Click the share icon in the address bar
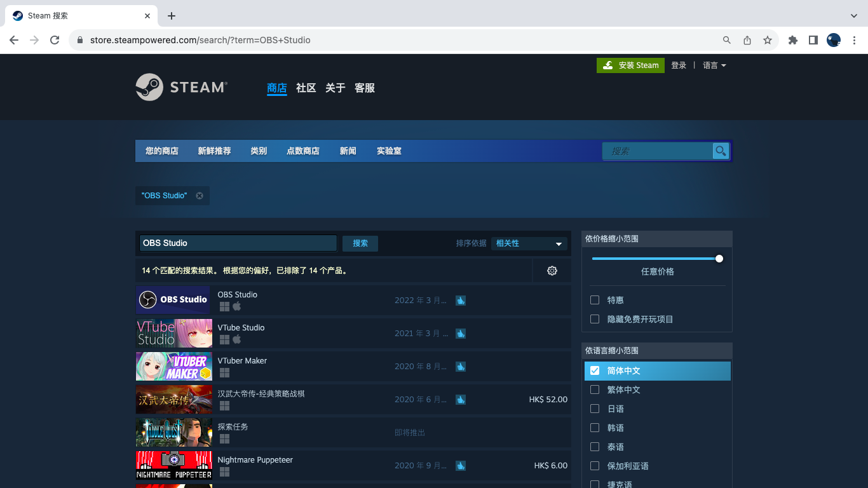 747,40
